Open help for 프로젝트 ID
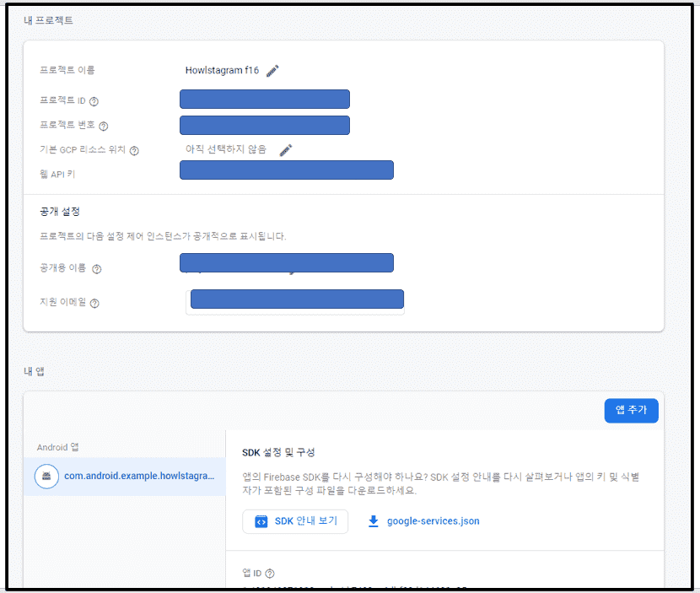Viewport: 700px width, 593px height. [x=94, y=101]
